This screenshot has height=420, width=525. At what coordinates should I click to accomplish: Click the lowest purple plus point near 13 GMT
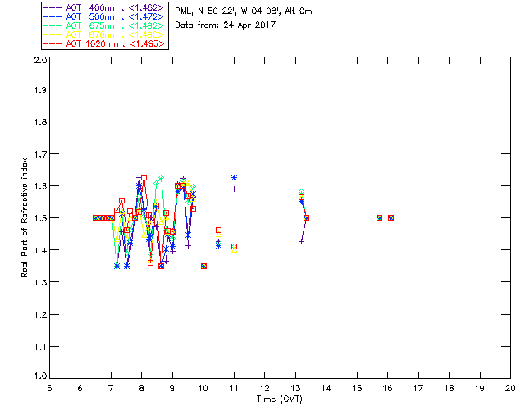[301, 241]
